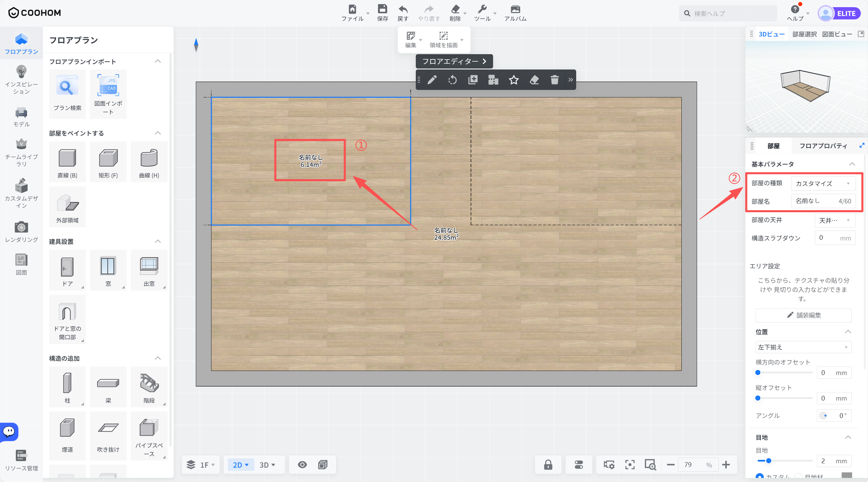Open 図面 in the left sidebar
The width and height of the screenshot is (868, 482).
tap(21, 265)
